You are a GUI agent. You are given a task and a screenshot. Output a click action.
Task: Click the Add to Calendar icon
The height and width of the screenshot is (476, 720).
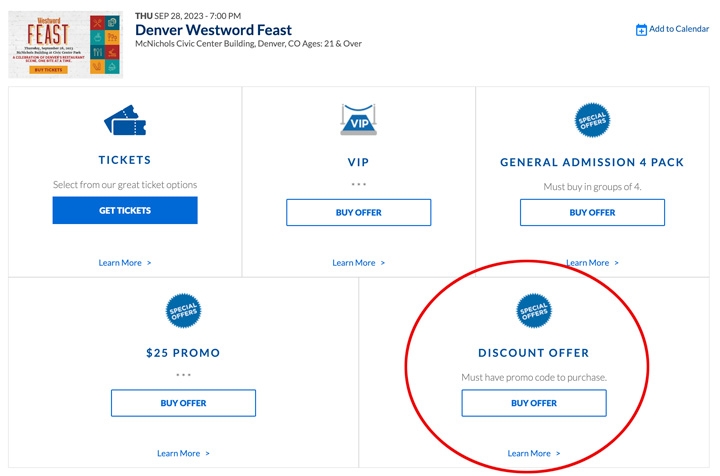641,30
